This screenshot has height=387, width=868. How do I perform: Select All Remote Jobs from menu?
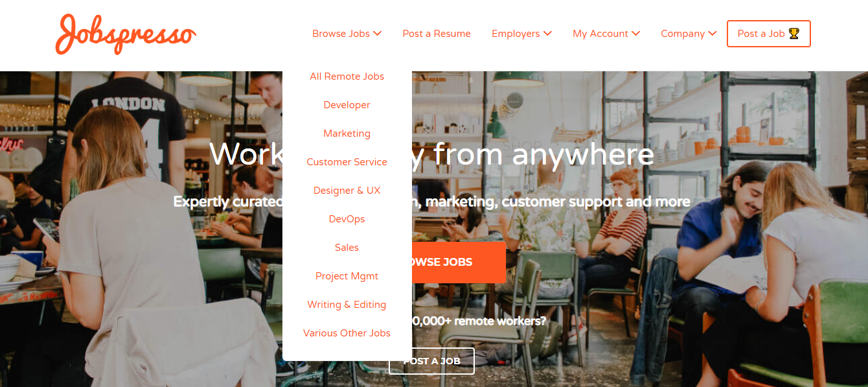click(x=347, y=76)
